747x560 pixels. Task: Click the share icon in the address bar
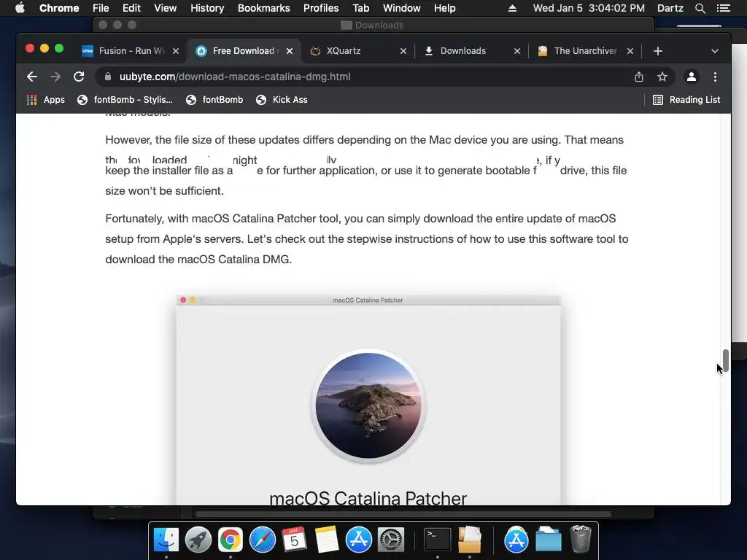click(639, 77)
